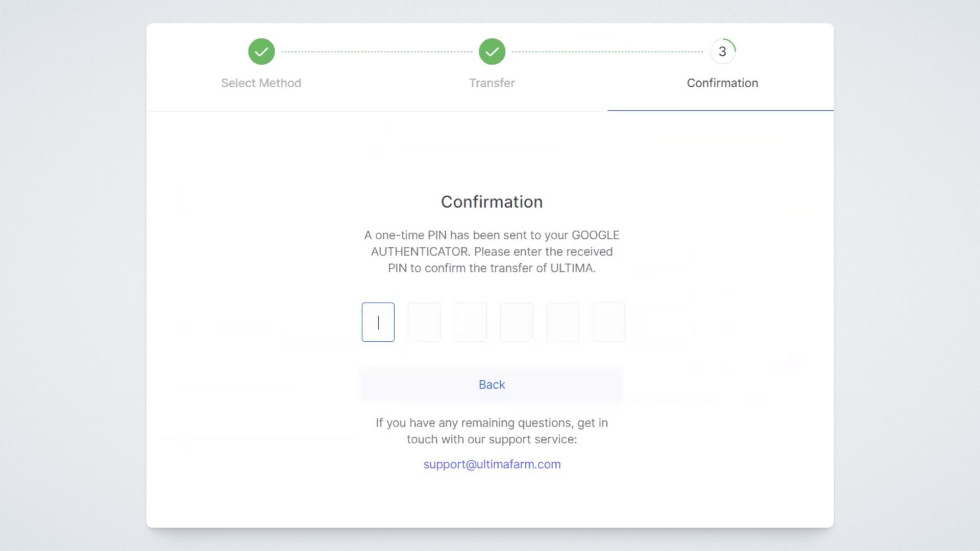Click the second PIN digit box

[x=424, y=322]
